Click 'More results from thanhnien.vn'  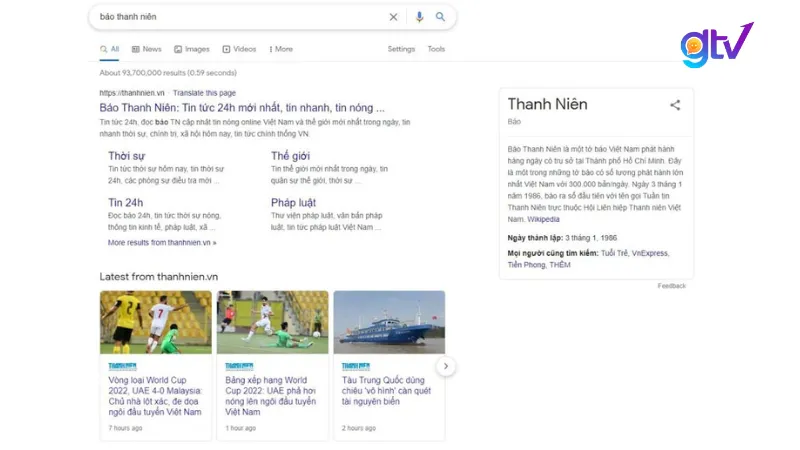tap(162, 242)
